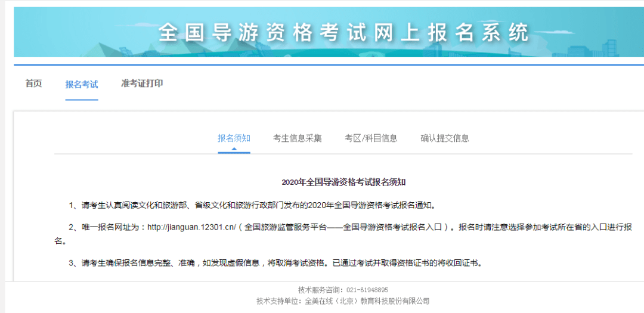Image resolution: width=644 pixels, height=313 pixels.
Task: Click the 技术支持单位 company name in footer
Action: (x=367, y=301)
